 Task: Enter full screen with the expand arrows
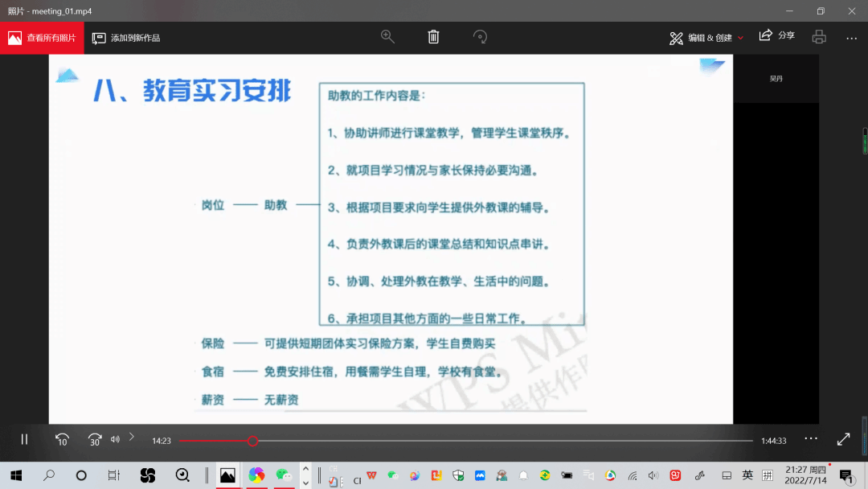843,440
